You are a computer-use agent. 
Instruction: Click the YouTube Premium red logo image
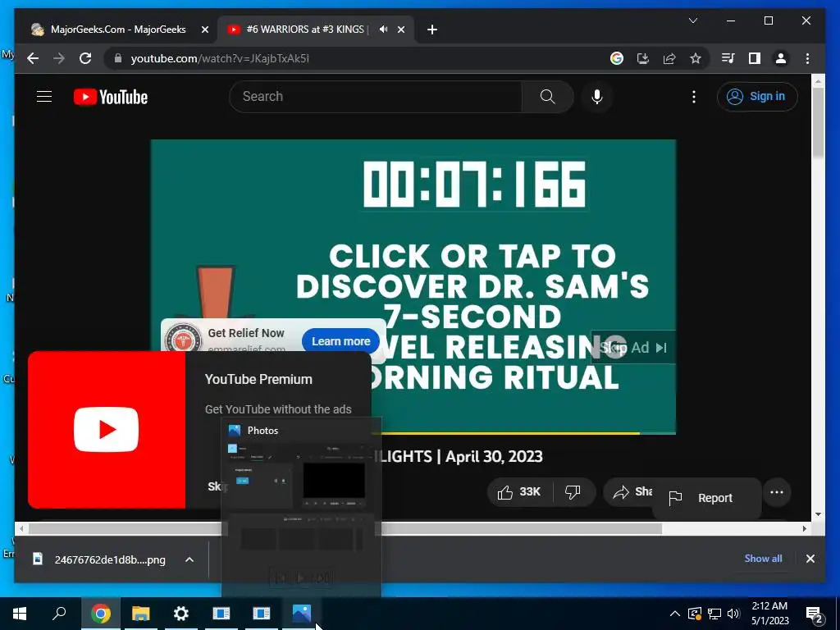click(x=107, y=430)
